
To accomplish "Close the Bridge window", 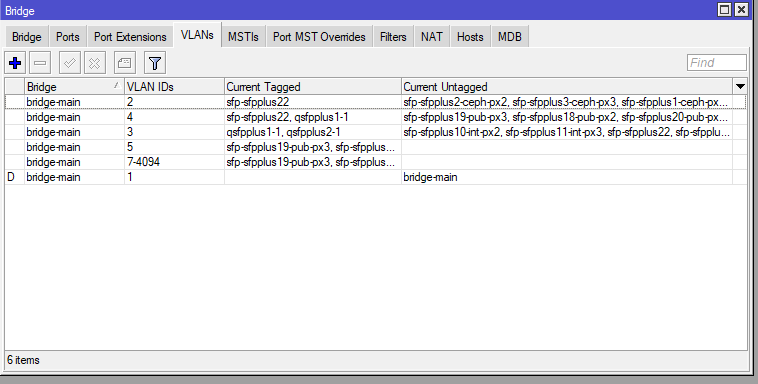I will pyautogui.click(x=741, y=10).
